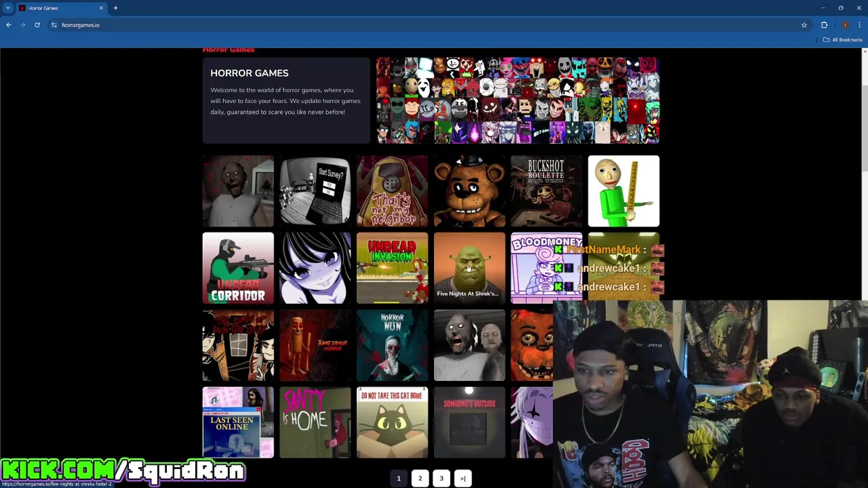Go to pagination page 2
The width and height of the screenshot is (868, 488).
click(x=420, y=479)
